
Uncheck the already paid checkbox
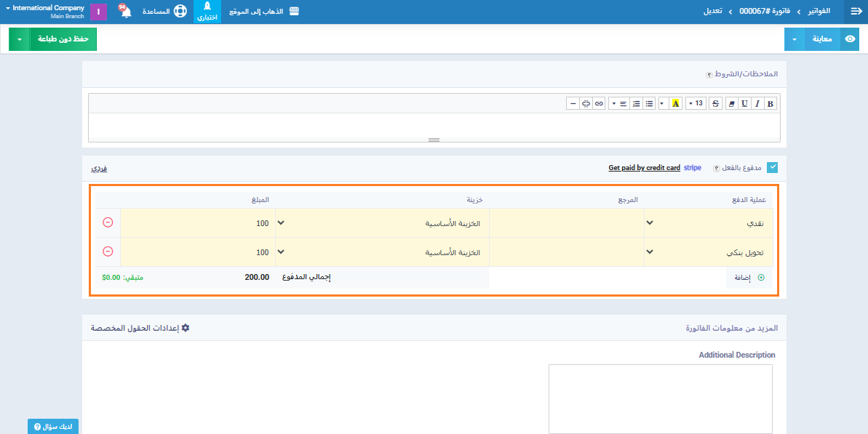pyautogui.click(x=773, y=168)
